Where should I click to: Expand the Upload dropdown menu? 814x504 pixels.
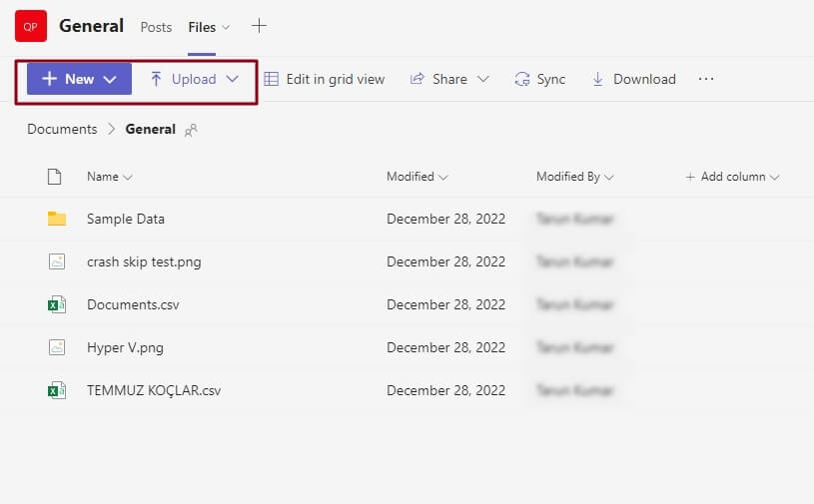(x=195, y=79)
